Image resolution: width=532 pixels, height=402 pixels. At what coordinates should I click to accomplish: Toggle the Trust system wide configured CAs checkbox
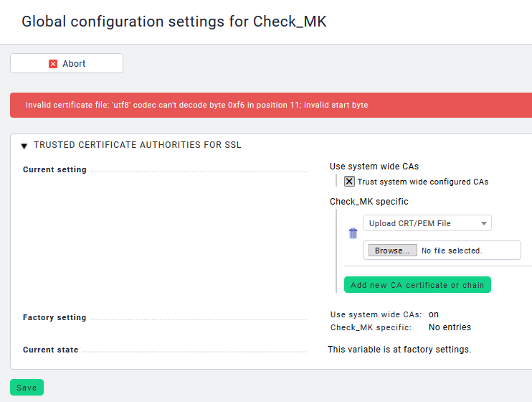[x=349, y=182]
